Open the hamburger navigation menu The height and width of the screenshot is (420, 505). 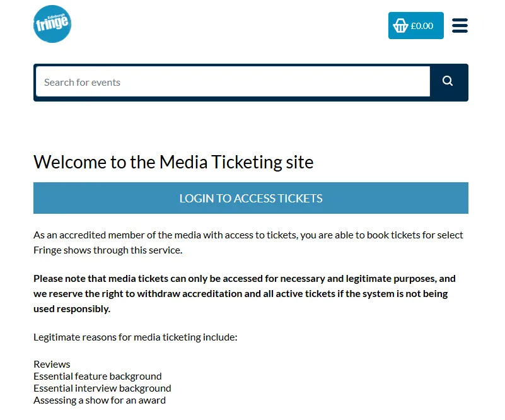click(460, 26)
